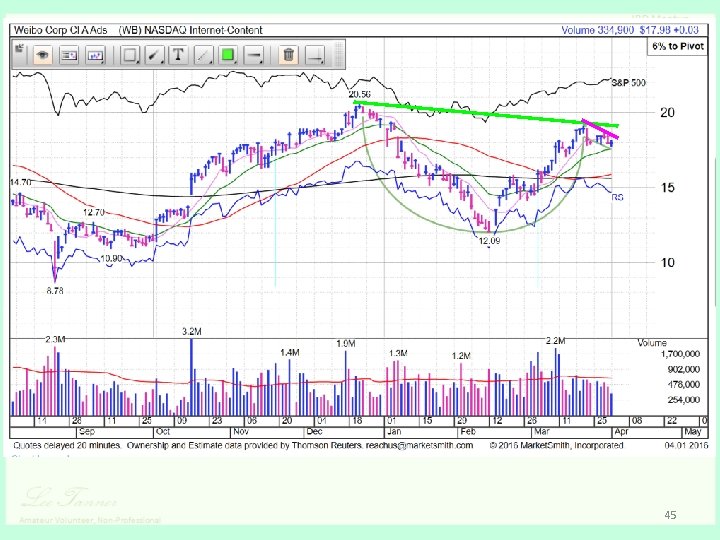Click the Dec month label on axis
The height and width of the screenshot is (540, 720).
[x=315, y=432]
